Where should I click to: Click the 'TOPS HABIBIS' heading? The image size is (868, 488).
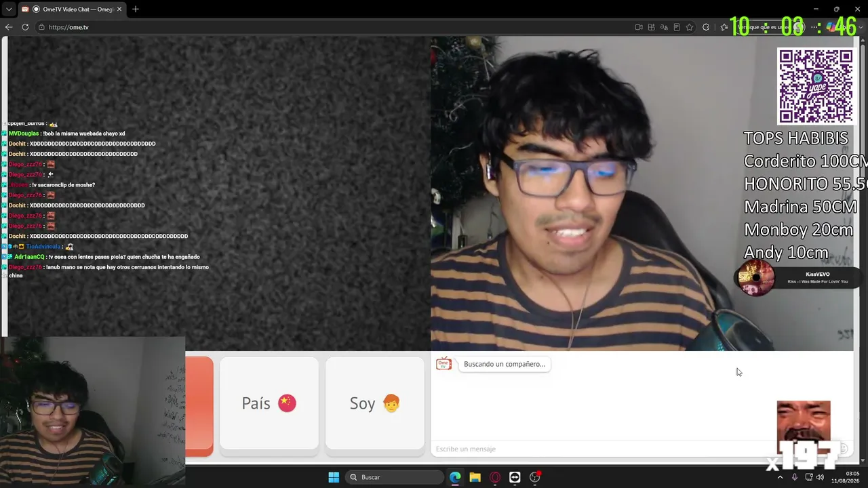(796, 138)
